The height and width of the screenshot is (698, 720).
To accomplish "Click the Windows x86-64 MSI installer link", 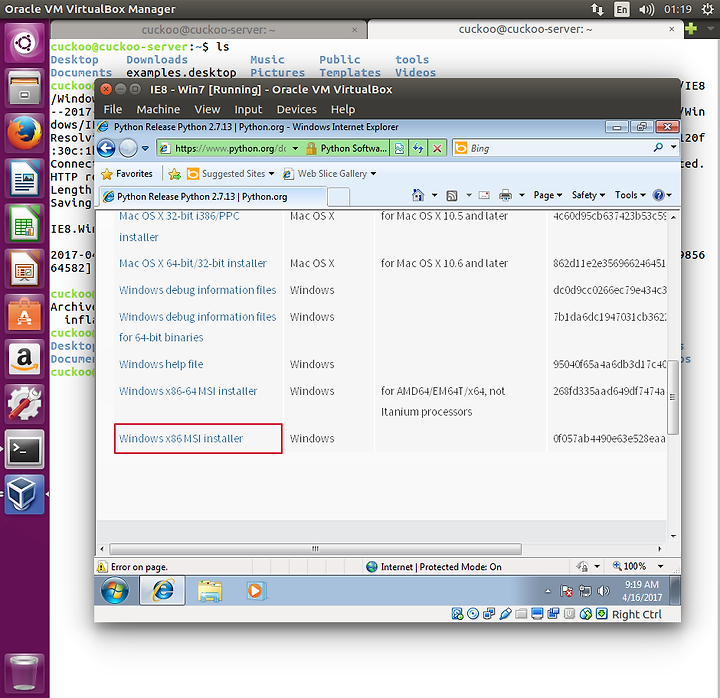I will pyautogui.click(x=188, y=391).
